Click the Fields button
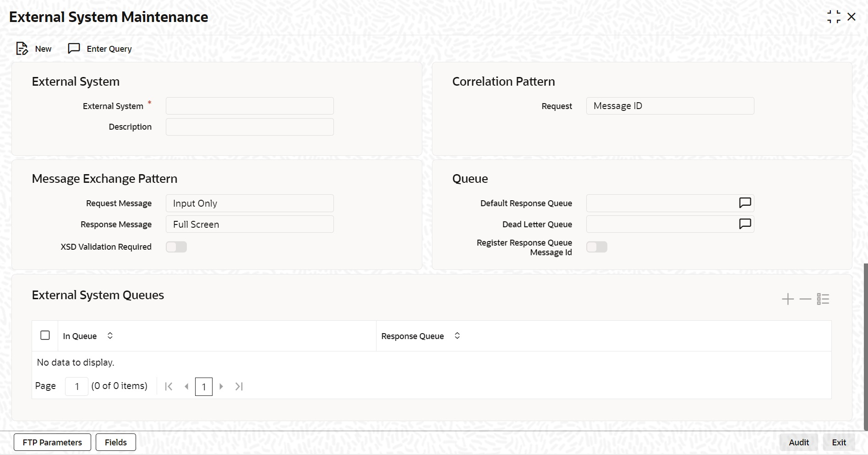The image size is (868, 455). click(116, 442)
